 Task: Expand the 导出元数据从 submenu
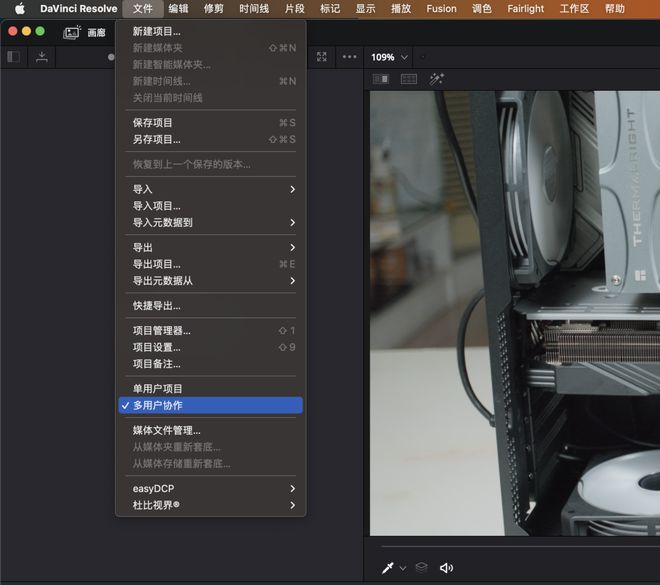[x=210, y=281]
